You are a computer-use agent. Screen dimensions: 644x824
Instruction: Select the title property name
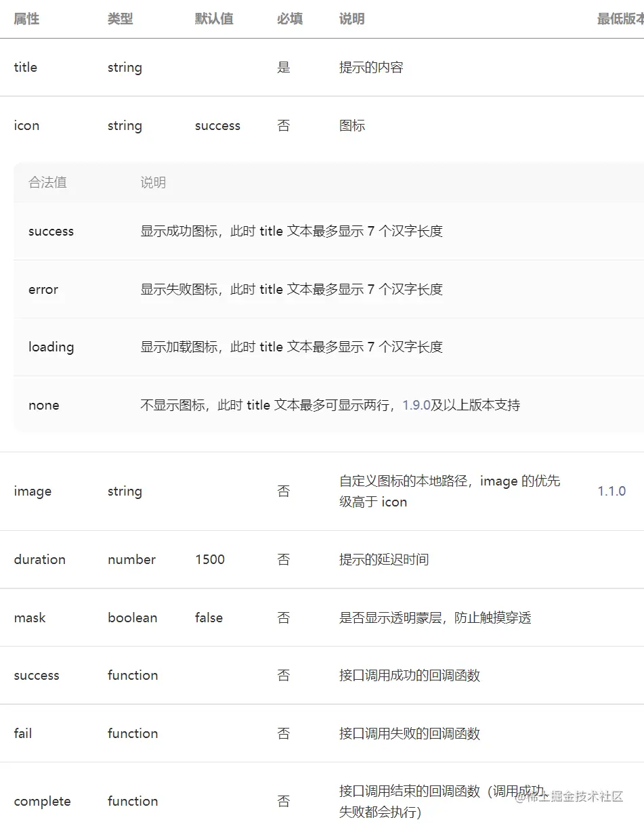click(x=25, y=67)
